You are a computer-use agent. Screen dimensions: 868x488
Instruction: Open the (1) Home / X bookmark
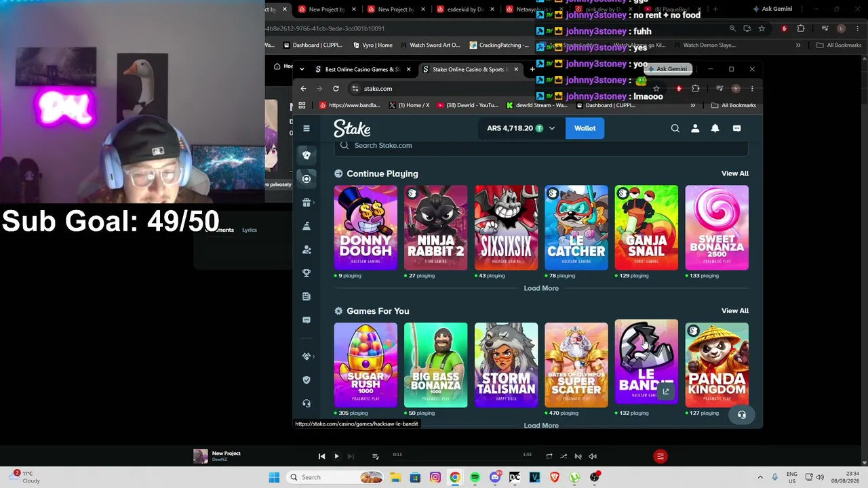coord(410,105)
